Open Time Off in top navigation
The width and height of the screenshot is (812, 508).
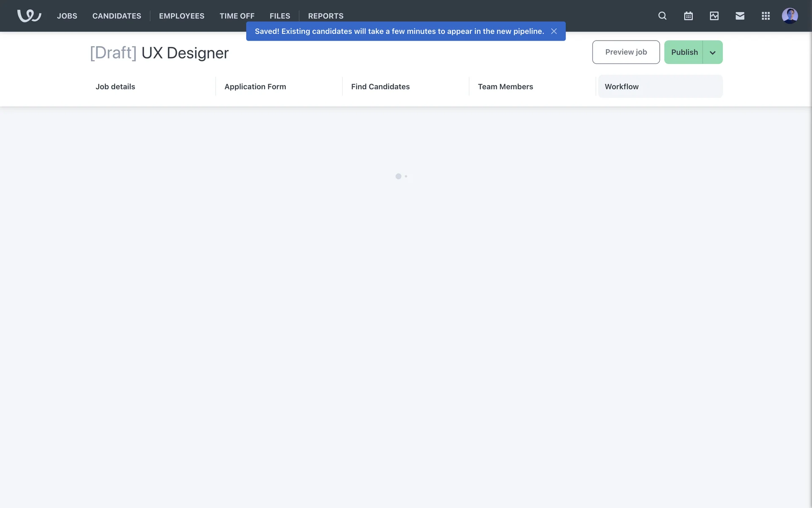[237, 16]
